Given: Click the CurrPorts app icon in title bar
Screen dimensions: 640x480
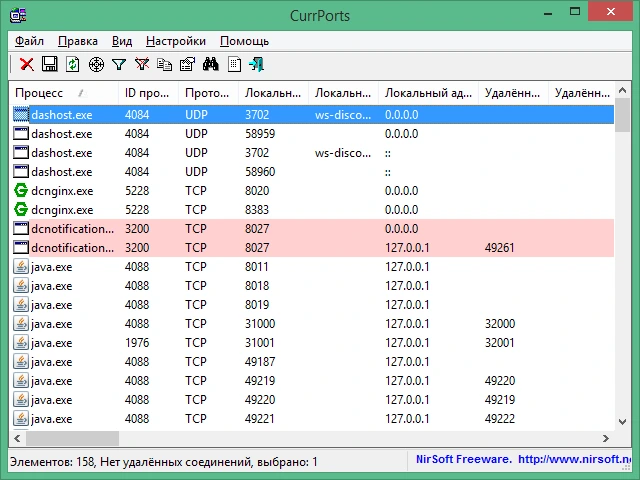Looking at the screenshot, I should pyautogui.click(x=18, y=16).
